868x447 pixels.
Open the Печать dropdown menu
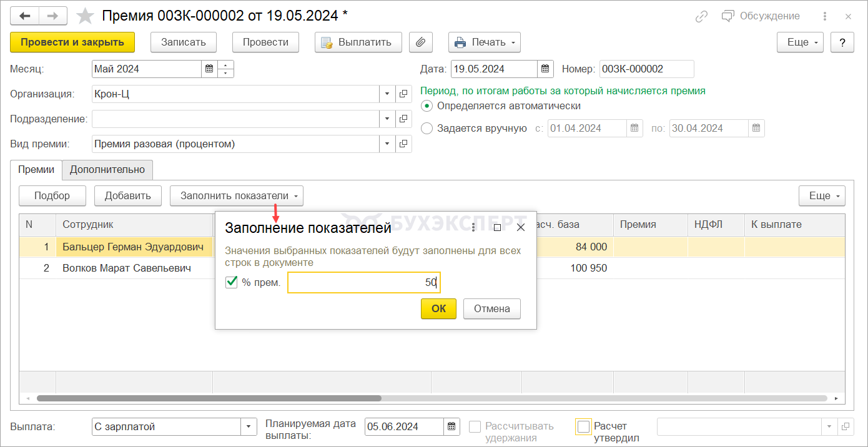pos(485,42)
